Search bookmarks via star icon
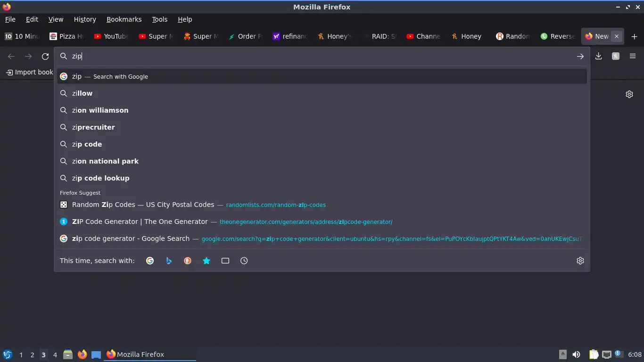The height and width of the screenshot is (362, 644). pos(206,261)
